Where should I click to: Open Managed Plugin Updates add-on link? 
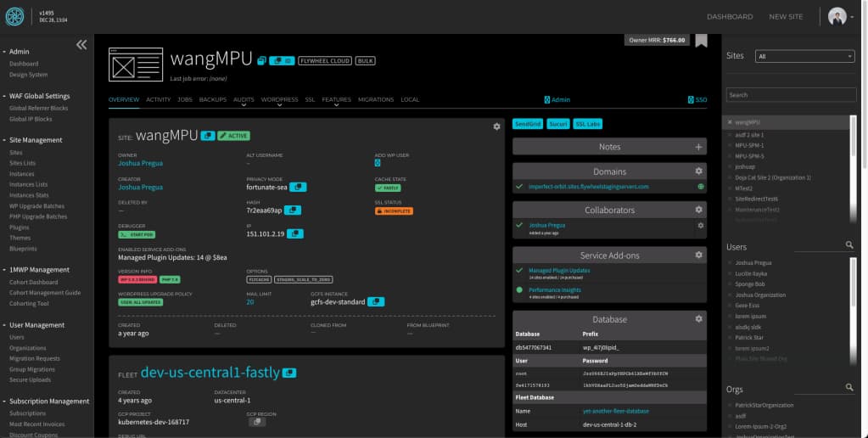tap(559, 270)
